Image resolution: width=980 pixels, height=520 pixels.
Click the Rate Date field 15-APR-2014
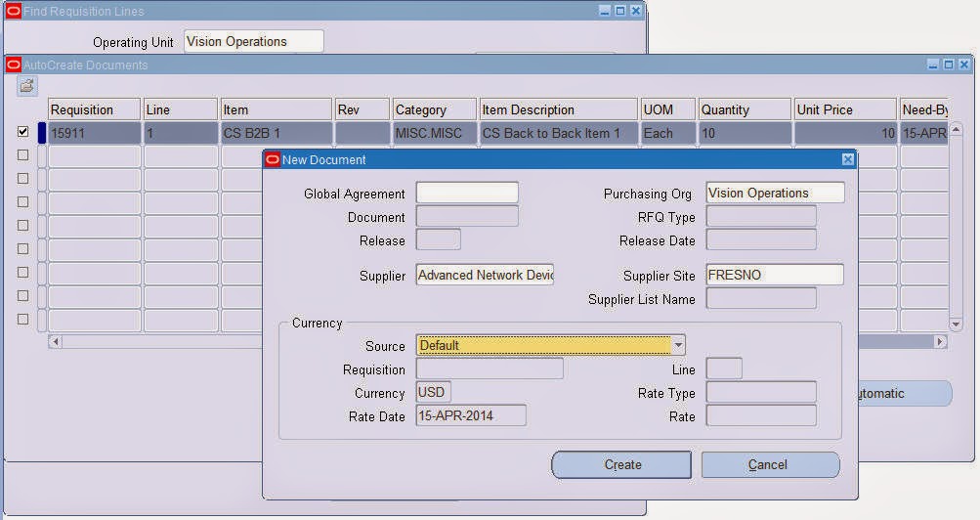pyautogui.click(x=471, y=415)
